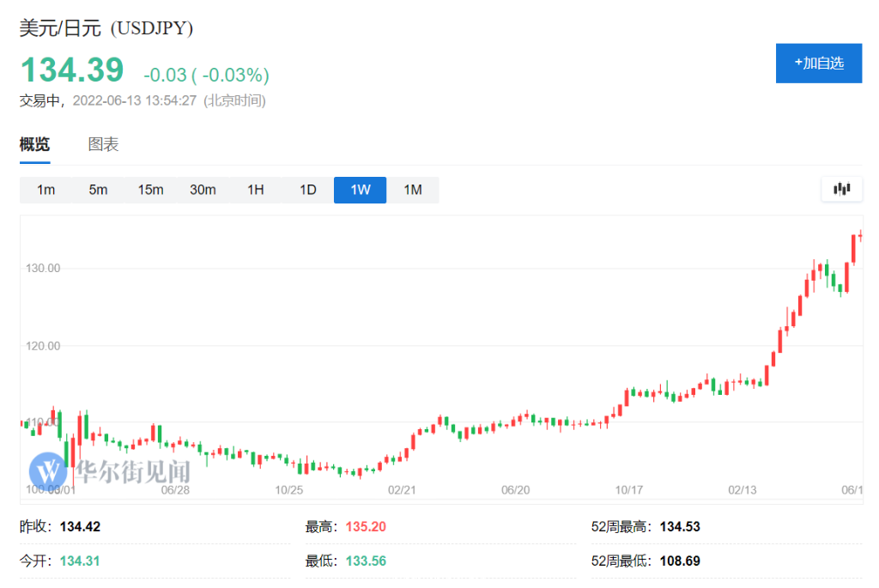This screenshot has width=879, height=588.
Task: Click the 今开 value 134.31
Action: click(x=80, y=561)
